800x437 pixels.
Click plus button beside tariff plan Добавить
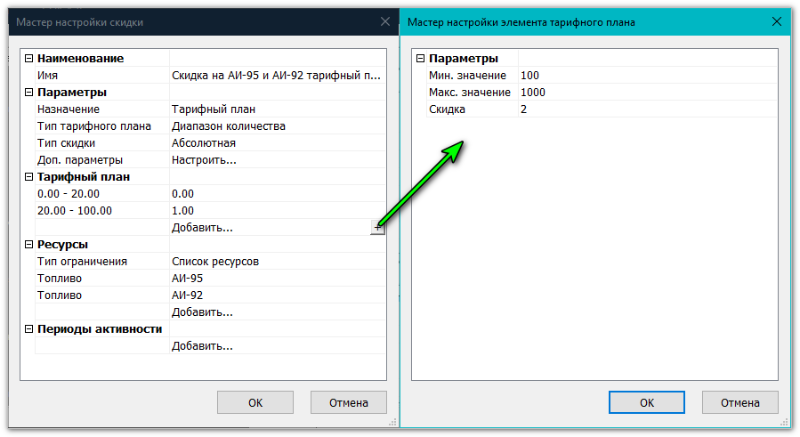(x=377, y=228)
